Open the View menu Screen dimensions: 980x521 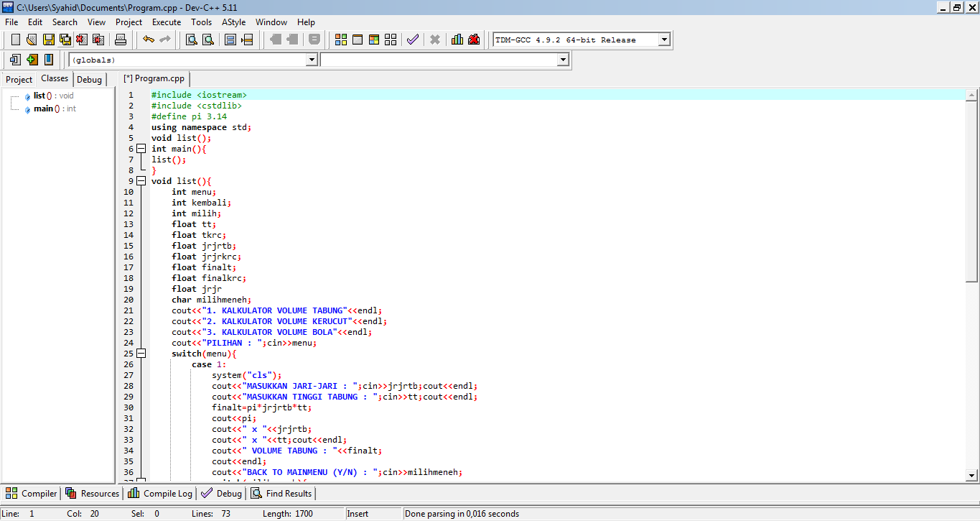(97, 22)
